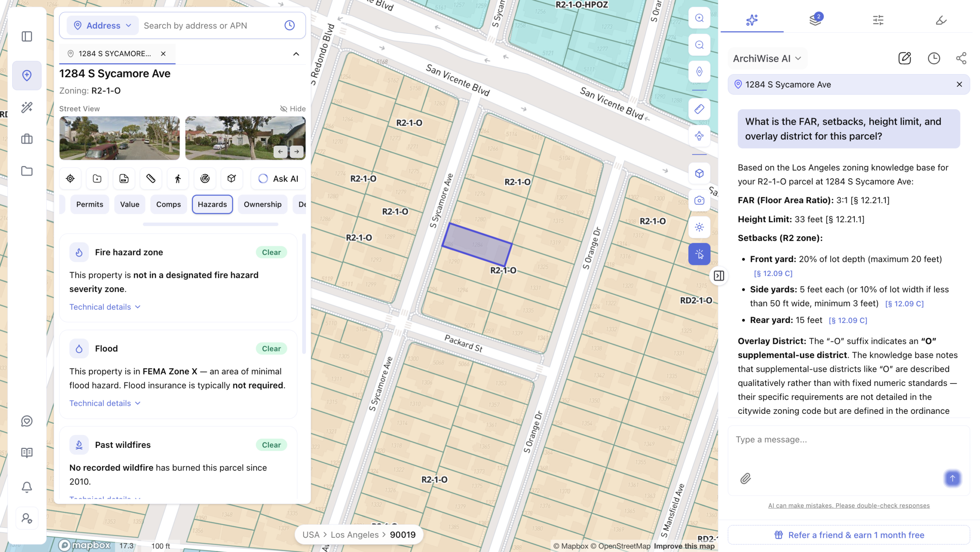Screen dimensions: 980x552
Task: Open chat history clock icon
Action: [934, 58]
